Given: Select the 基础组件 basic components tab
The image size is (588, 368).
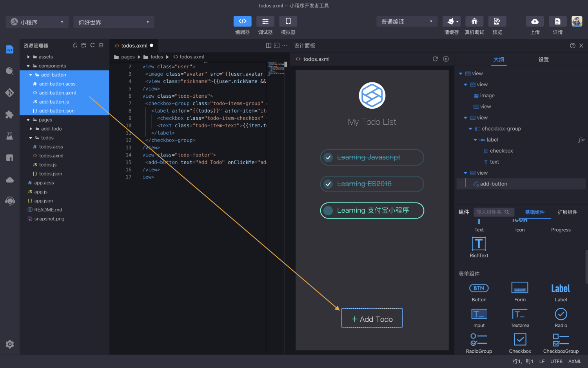Looking at the screenshot, I should pyautogui.click(x=535, y=212).
